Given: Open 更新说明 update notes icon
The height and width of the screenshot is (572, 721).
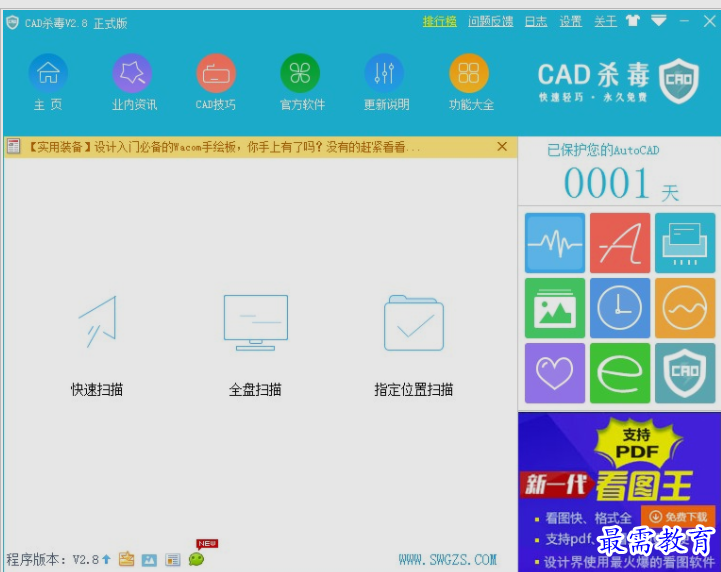Looking at the screenshot, I should (384, 74).
